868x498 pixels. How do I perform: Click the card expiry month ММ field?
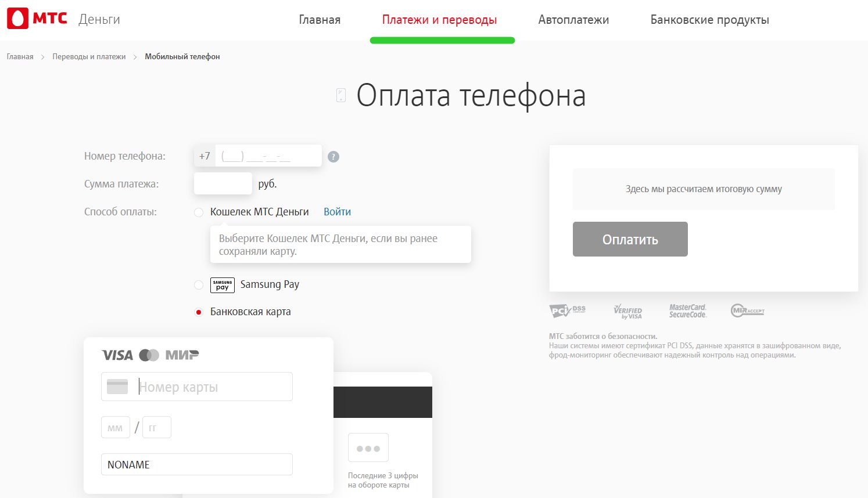point(115,428)
